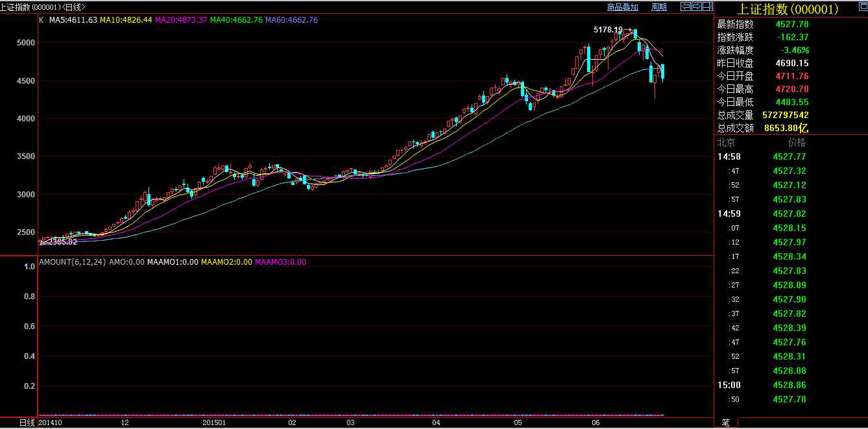This screenshot has width=868, height=429.
Task: Click the 5178.19 peak price annotation
Action: tap(608, 30)
